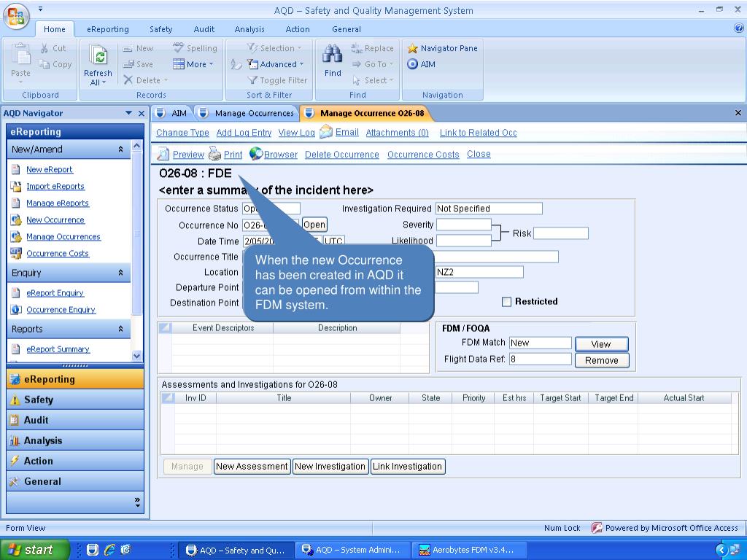Click the Spelling check icon

(178, 47)
